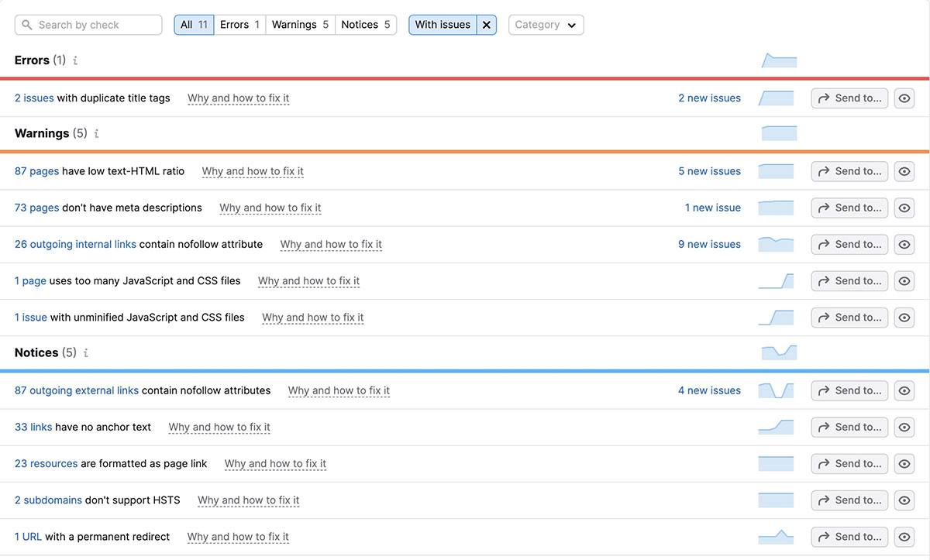Open the 23 resources link
Image resolution: width=930 pixels, height=560 pixels.
pos(46,463)
